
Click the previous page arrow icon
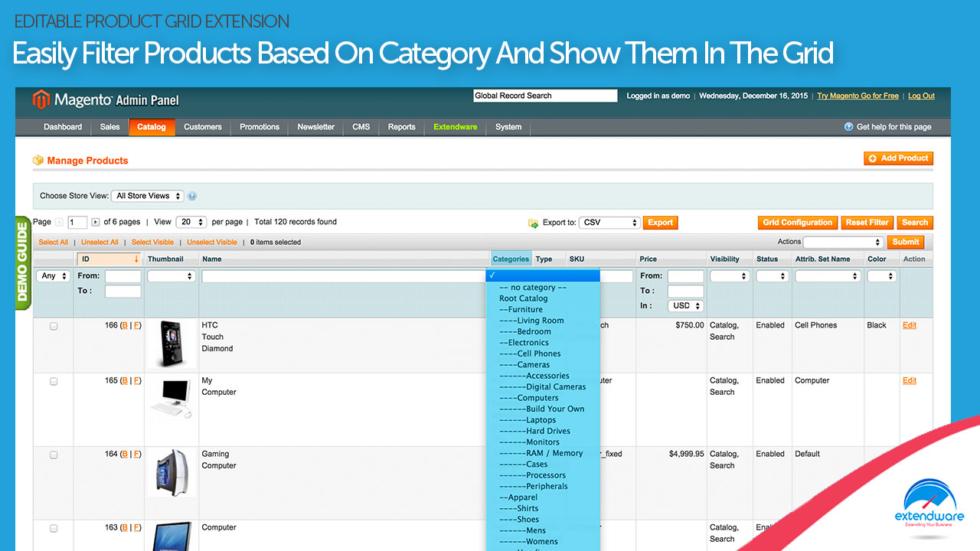[60, 223]
